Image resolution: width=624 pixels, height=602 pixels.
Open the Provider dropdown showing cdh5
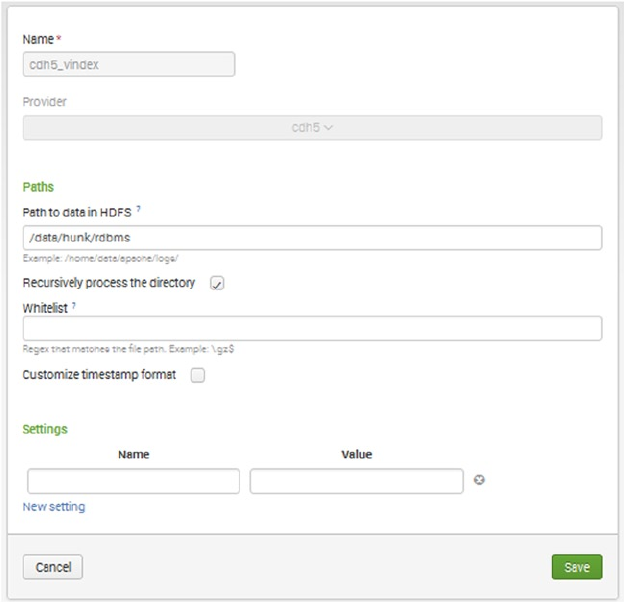[312, 128]
